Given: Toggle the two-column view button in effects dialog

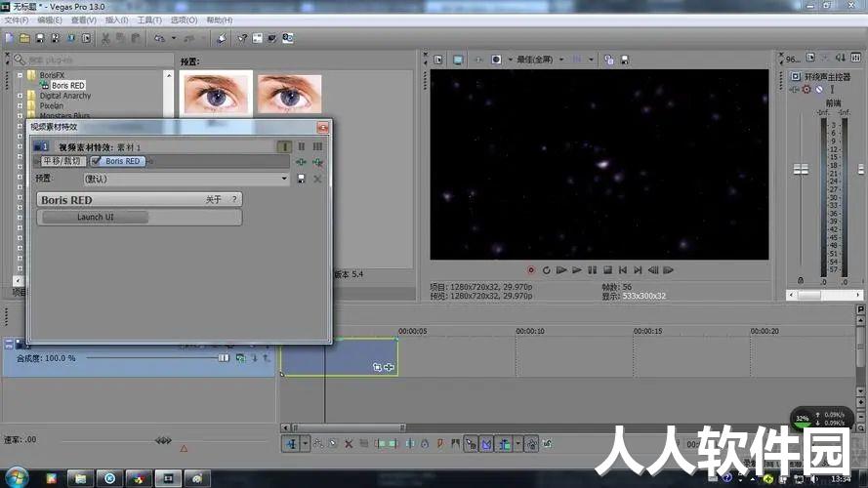Looking at the screenshot, I should [x=301, y=146].
